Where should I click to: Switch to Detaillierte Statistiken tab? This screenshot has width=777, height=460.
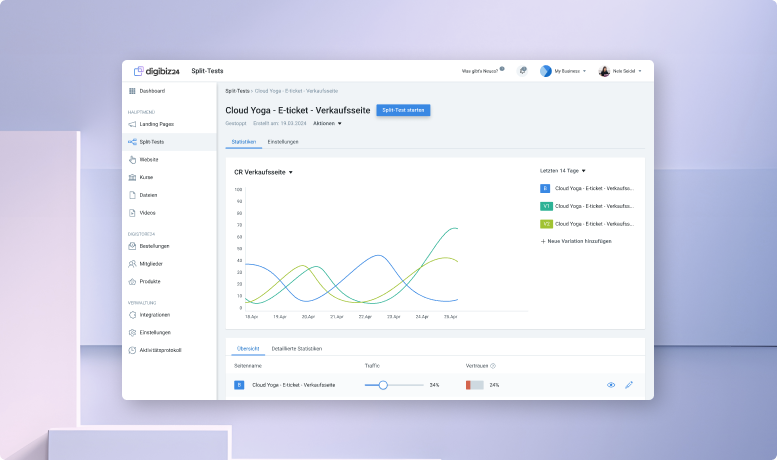(x=297, y=348)
